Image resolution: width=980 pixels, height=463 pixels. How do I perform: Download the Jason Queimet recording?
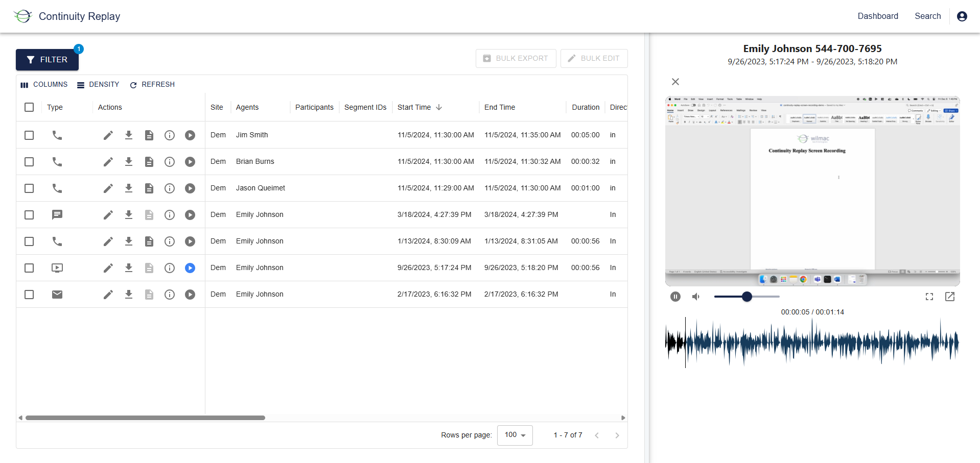click(129, 188)
